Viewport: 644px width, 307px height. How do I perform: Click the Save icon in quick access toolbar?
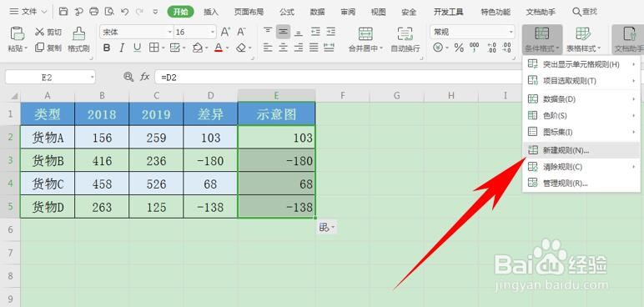coord(63,12)
